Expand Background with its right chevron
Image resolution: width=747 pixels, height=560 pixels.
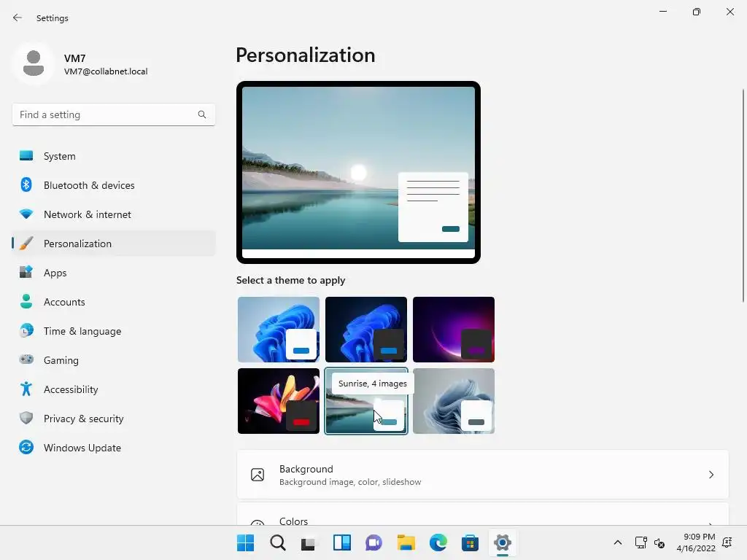point(711,475)
